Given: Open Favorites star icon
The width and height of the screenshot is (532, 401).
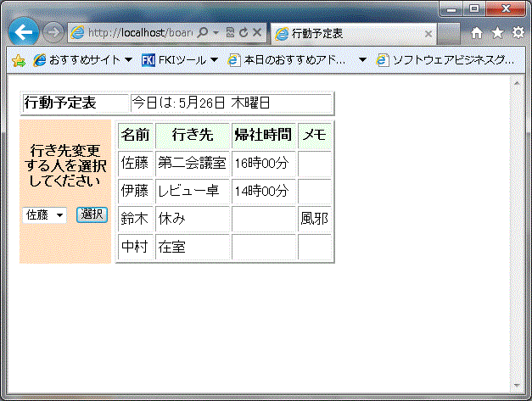Looking at the screenshot, I should [x=497, y=33].
